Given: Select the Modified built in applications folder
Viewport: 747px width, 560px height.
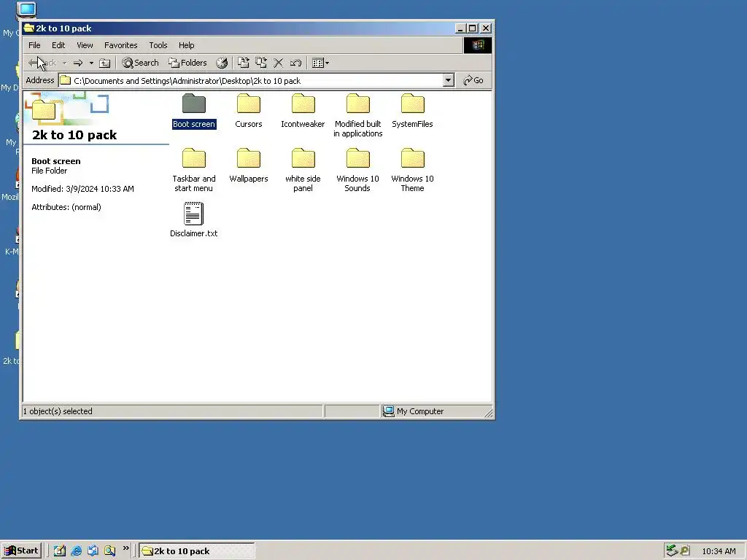Looking at the screenshot, I should (357, 116).
